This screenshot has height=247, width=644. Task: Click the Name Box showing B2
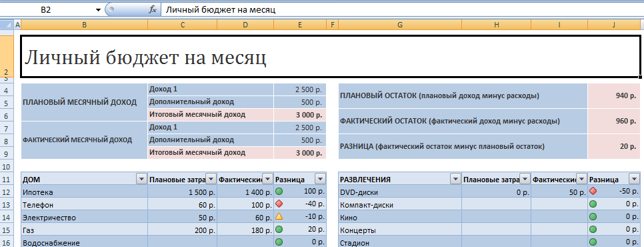(x=46, y=10)
